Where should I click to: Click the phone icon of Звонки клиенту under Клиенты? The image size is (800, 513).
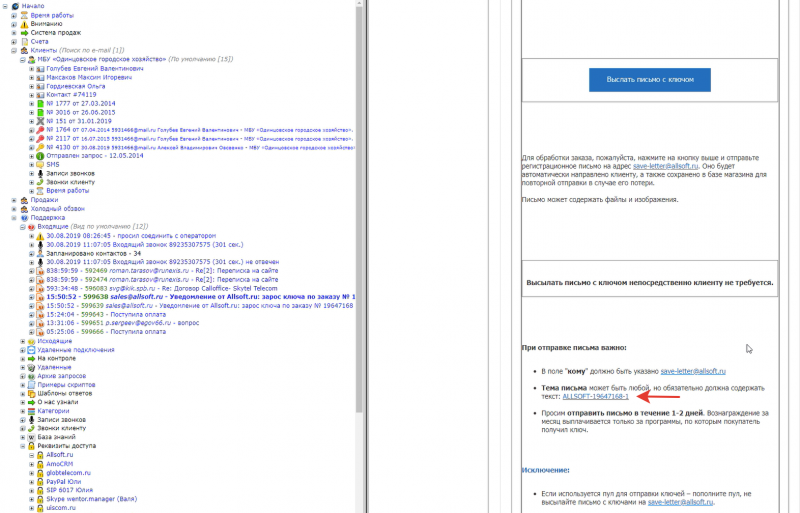[x=40, y=182]
